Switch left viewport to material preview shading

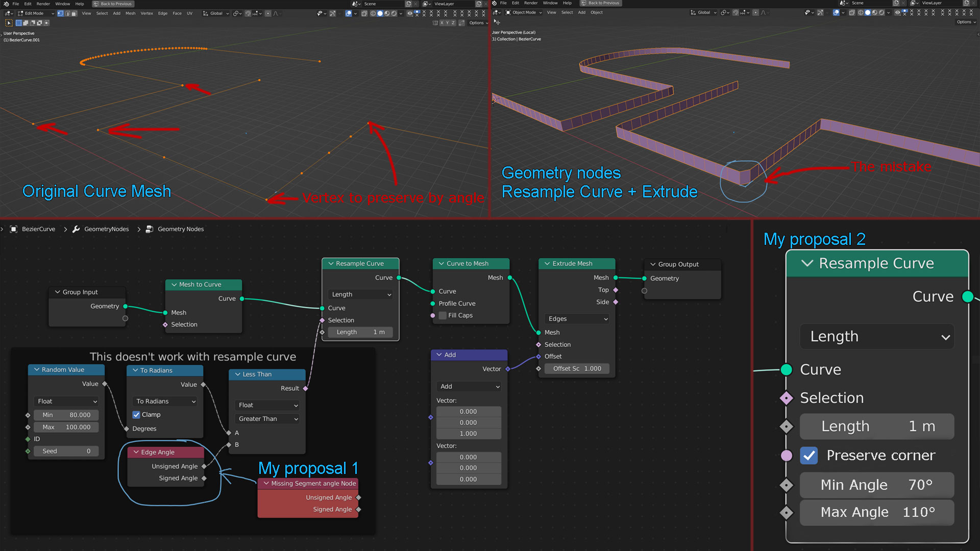(x=387, y=13)
